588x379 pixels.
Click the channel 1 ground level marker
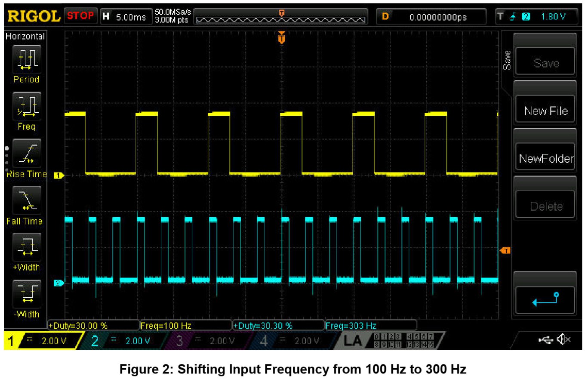(58, 175)
